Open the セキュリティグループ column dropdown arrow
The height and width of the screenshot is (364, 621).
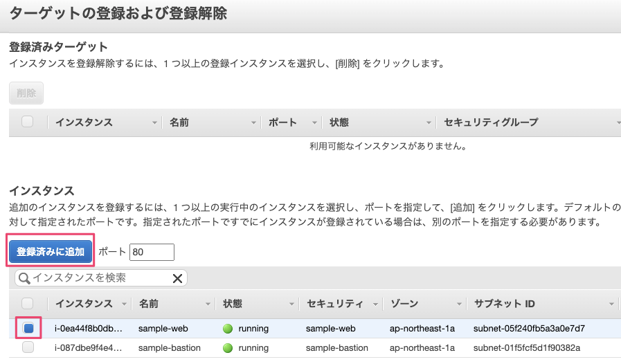617,122
